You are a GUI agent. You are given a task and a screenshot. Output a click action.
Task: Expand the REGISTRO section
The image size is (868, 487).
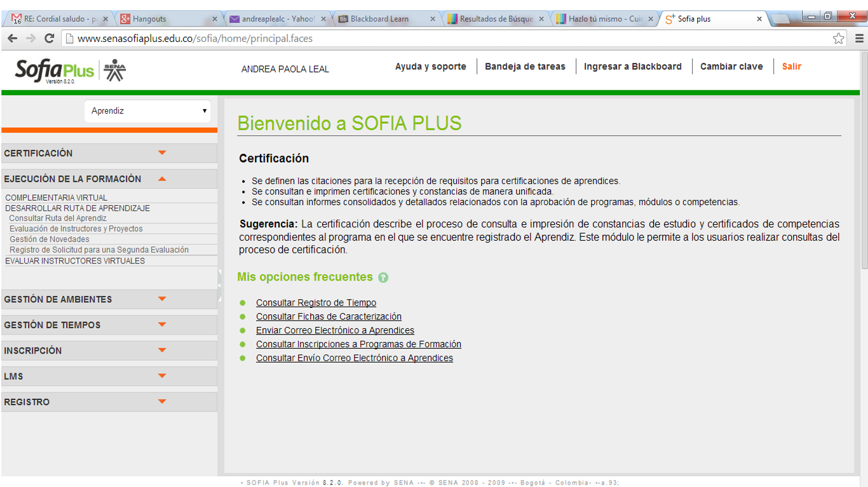(109, 402)
